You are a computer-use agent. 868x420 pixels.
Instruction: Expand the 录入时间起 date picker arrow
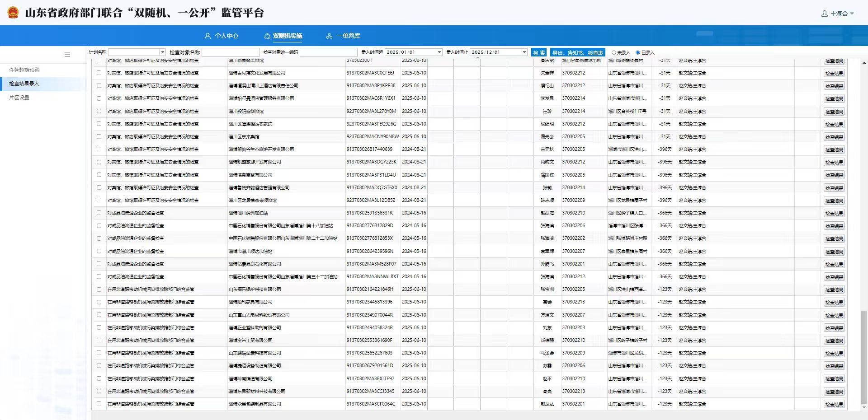pyautogui.click(x=439, y=52)
